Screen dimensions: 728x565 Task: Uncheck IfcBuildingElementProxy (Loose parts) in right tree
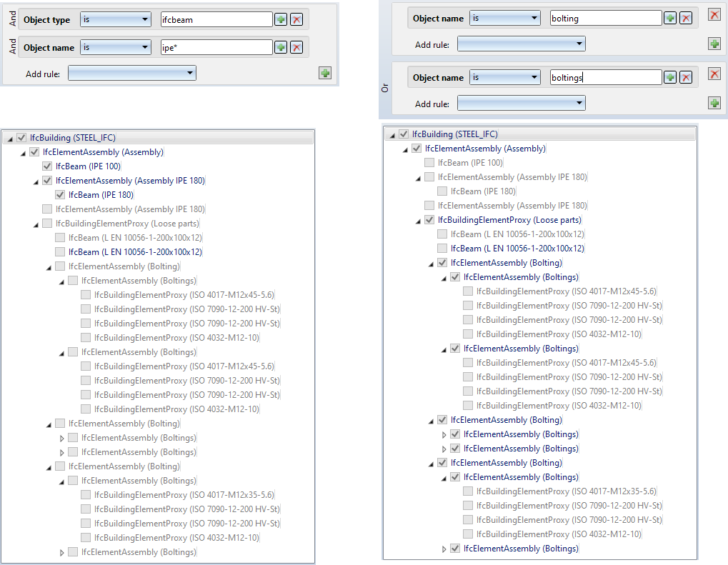click(429, 219)
